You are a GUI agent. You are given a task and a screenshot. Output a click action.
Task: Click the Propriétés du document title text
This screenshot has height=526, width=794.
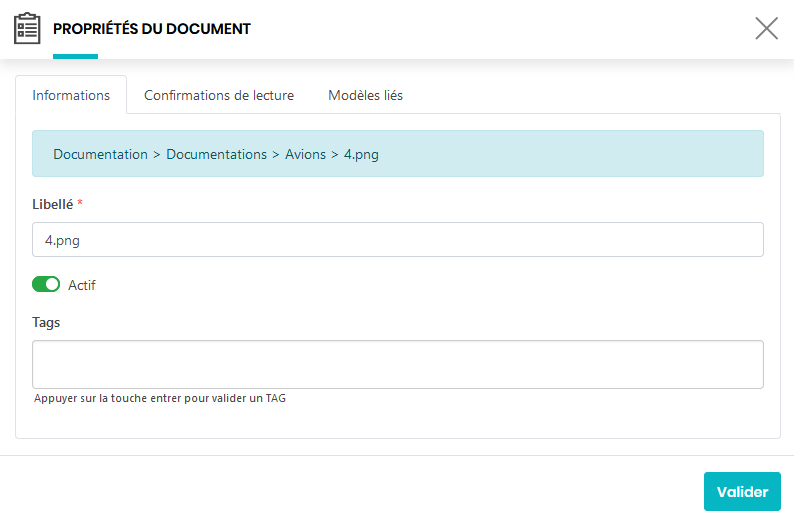[x=152, y=29]
